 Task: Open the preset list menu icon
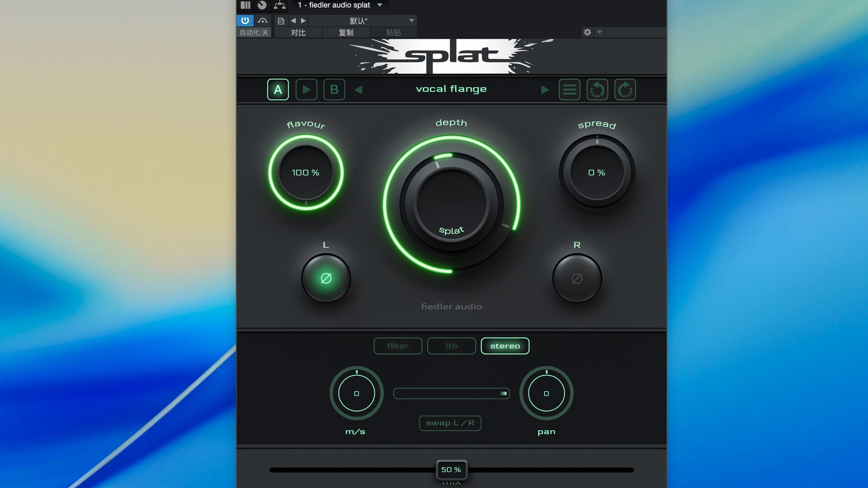click(x=570, y=89)
